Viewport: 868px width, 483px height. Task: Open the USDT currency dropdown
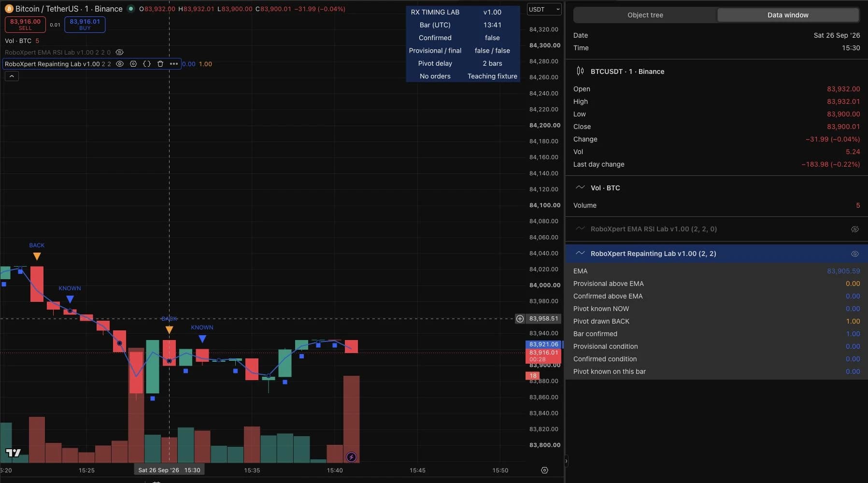544,9
